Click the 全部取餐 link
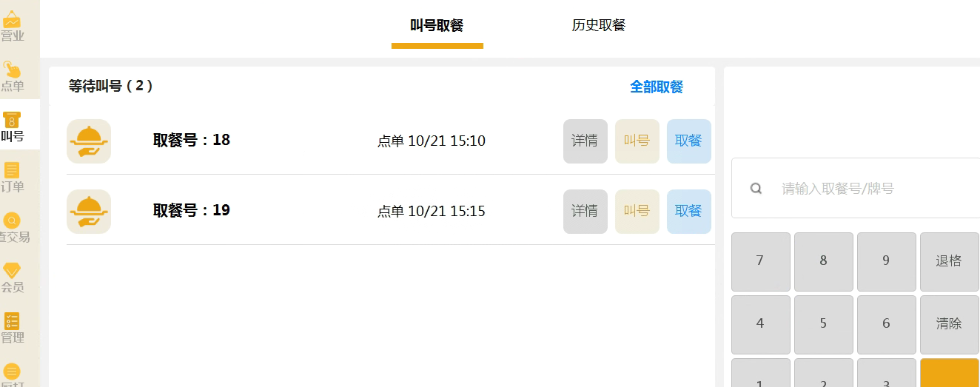980x387 pixels. tap(657, 87)
